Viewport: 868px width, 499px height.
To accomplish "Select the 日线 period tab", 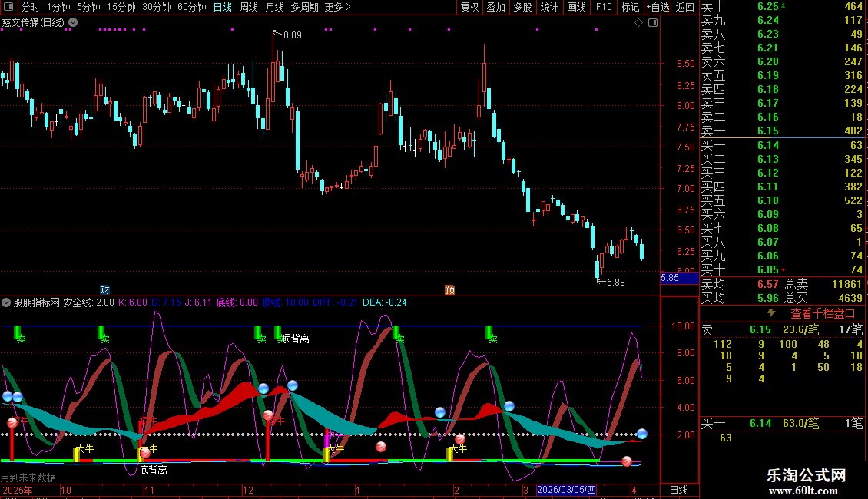I will click(x=223, y=7).
